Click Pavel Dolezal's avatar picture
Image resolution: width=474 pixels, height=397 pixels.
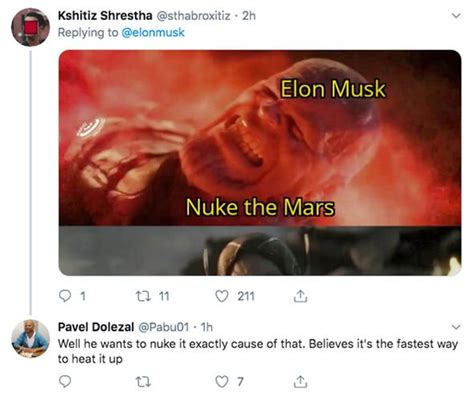click(30, 338)
